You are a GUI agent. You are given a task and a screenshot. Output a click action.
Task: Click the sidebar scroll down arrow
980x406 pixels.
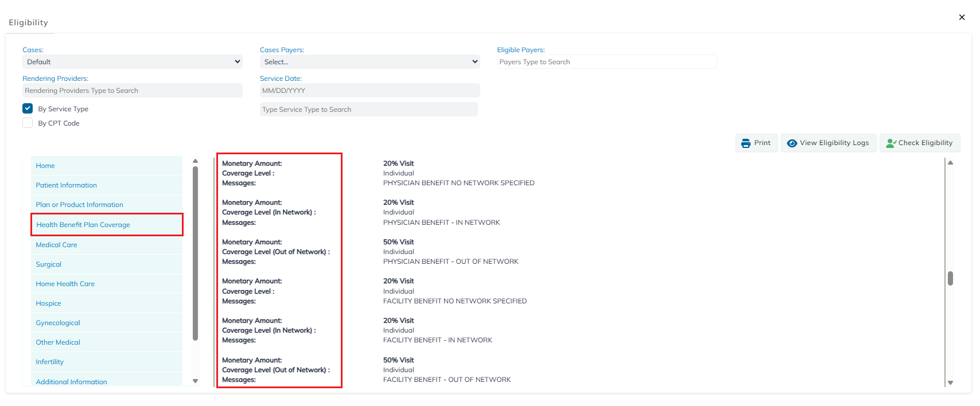pos(195,381)
